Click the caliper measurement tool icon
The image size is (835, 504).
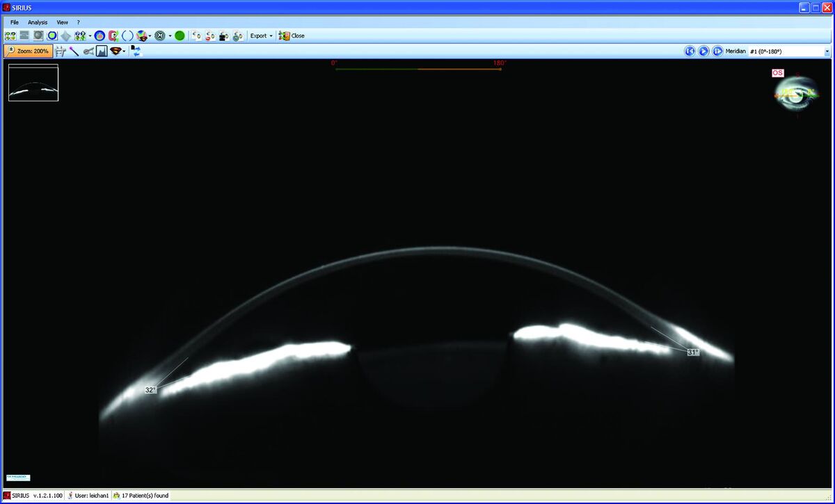[61, 51]
